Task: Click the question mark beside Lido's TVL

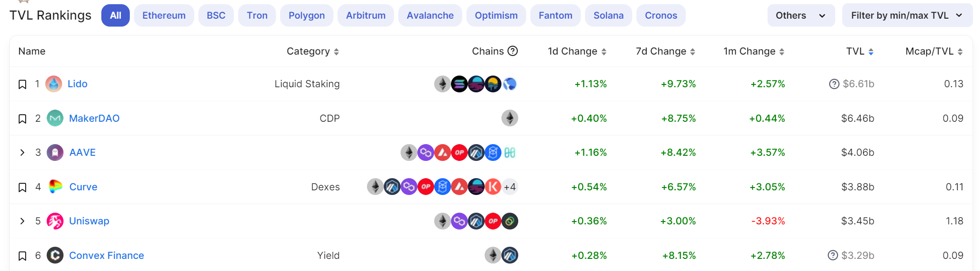Action: pos(834,84)
